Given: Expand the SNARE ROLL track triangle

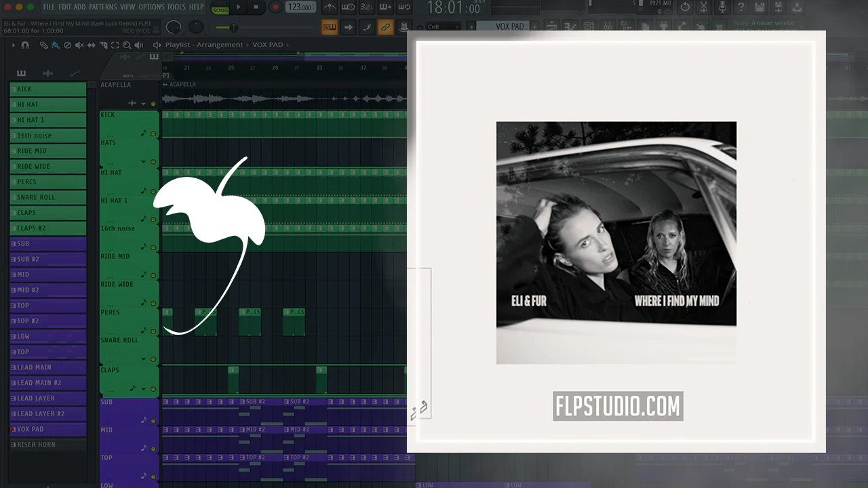Looking at the screenshot, I should tap(143, 359).
